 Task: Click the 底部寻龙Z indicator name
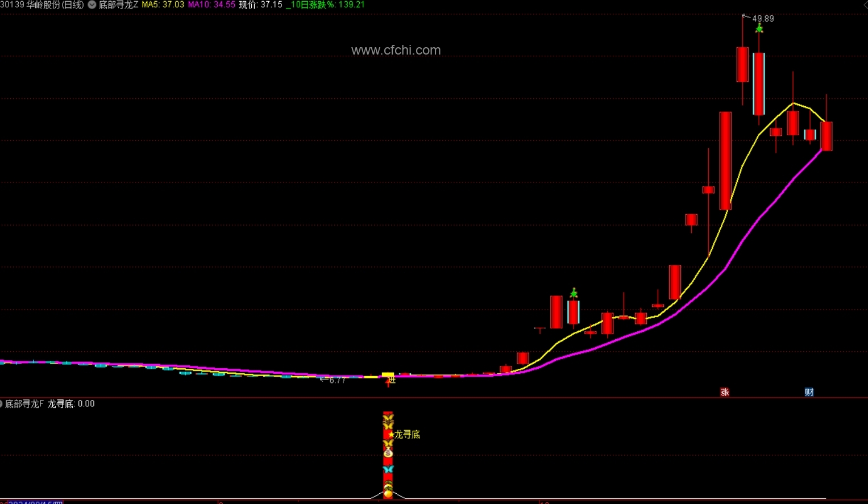point(119,5)
